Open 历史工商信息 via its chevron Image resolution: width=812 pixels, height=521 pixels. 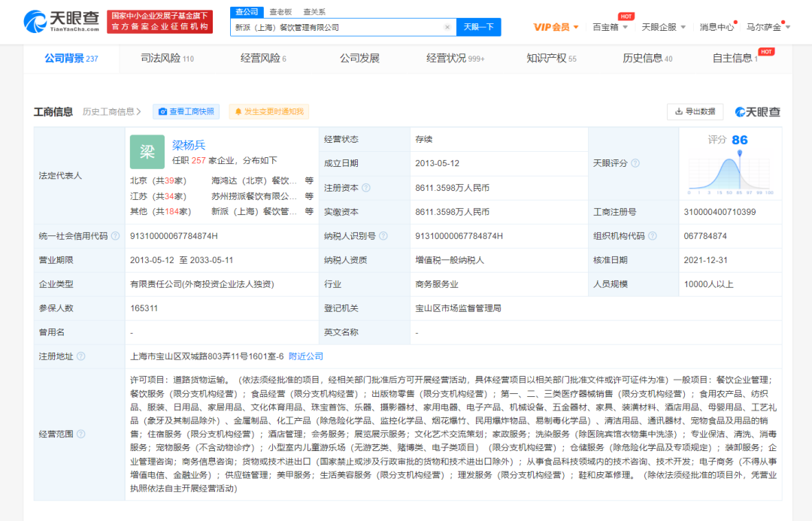pos(139,111)
